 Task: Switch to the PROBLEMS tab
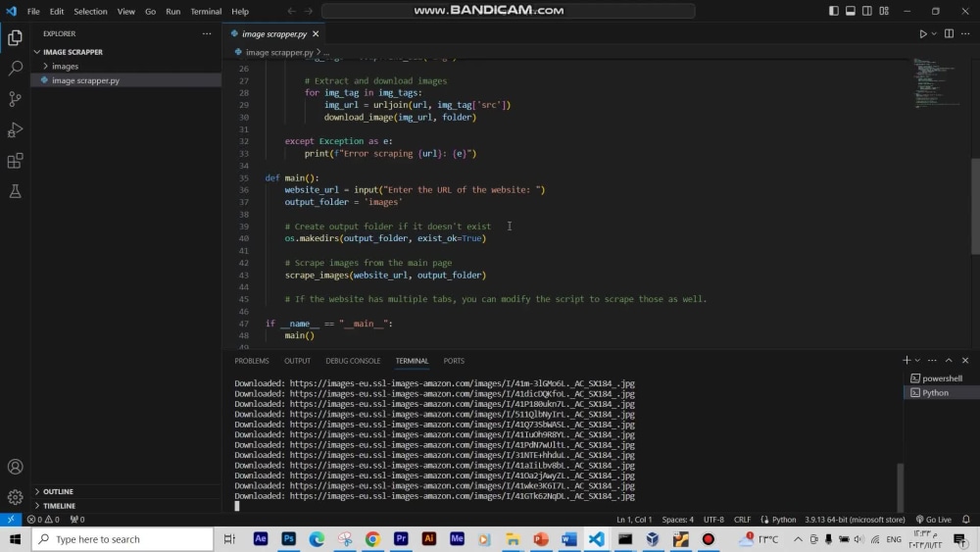click(x=251, y=361)
